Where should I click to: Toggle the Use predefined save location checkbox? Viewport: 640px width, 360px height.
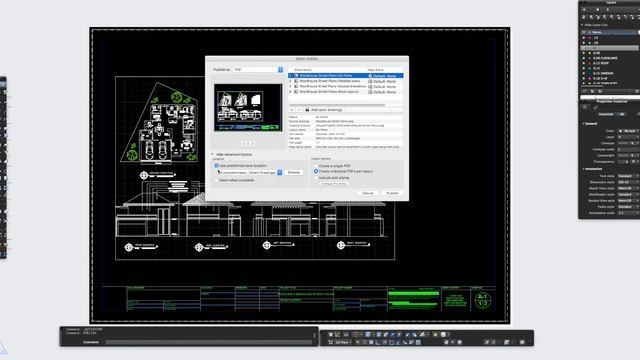(x=216, y=166)
